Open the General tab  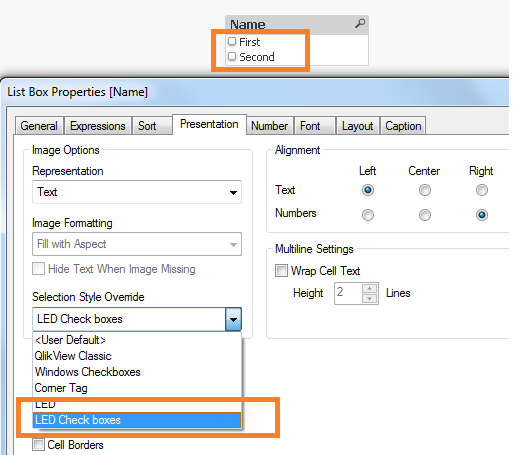39,126
